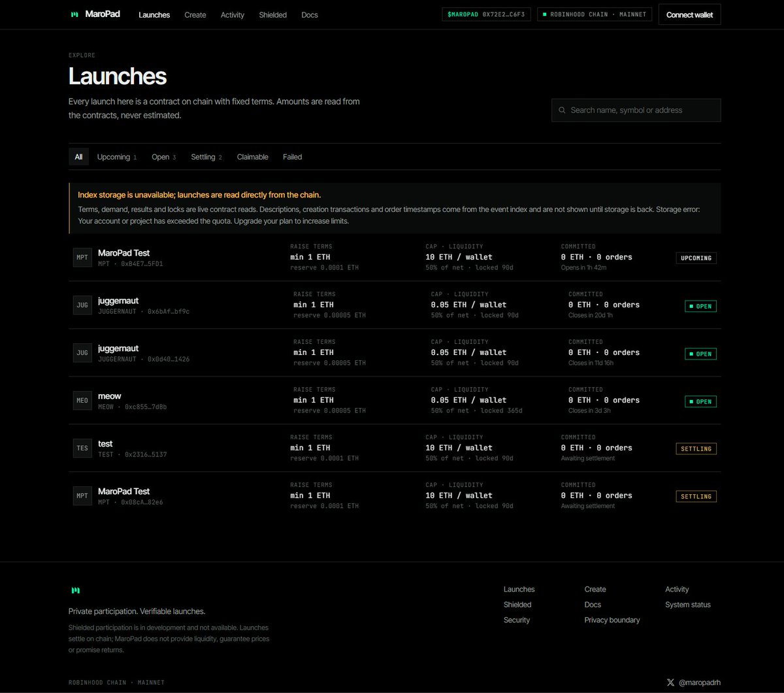
Task: Click OPEN badge for juggernaut closing in 11d
Action: (x=700, y=354)
